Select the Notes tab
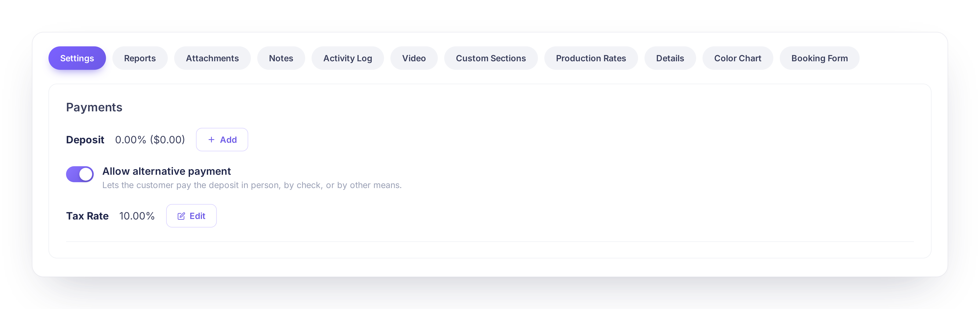This screenshot has width=980, height=309. [281, 58]
